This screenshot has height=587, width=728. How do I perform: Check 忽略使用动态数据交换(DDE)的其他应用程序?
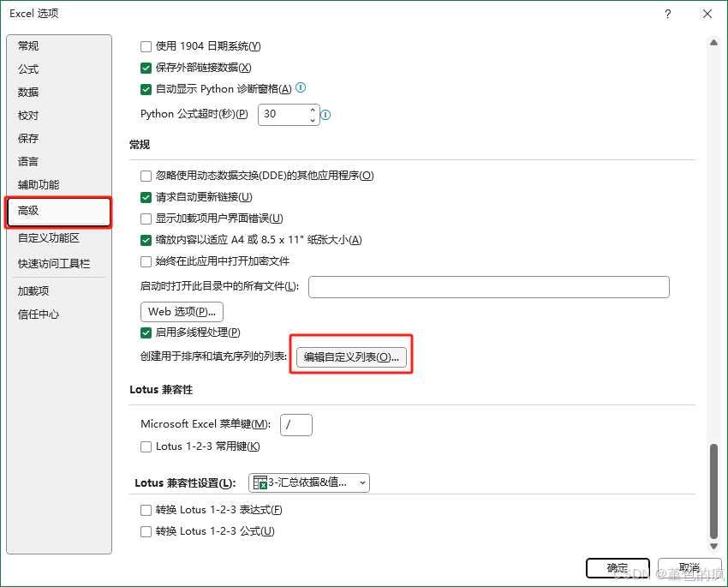(x=145, y=176)
